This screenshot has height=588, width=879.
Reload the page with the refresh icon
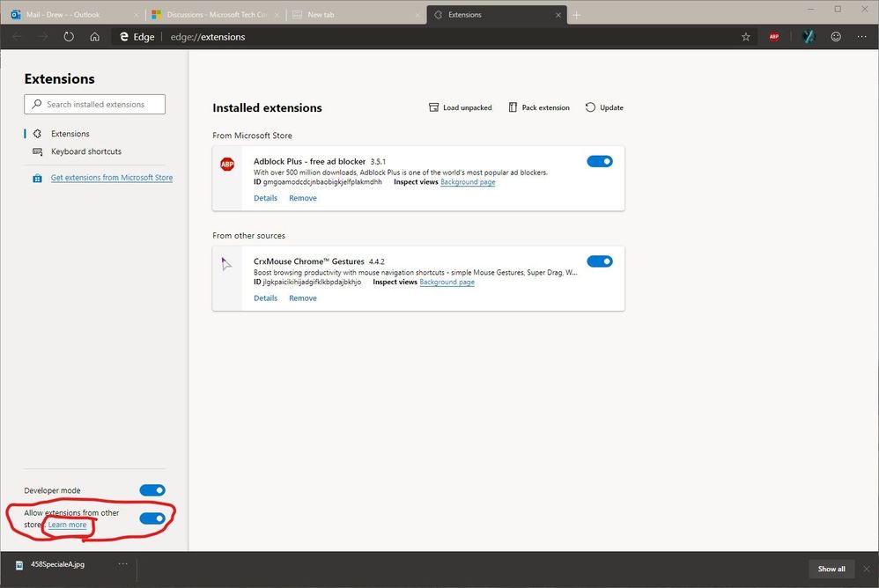tap(69, 37)
